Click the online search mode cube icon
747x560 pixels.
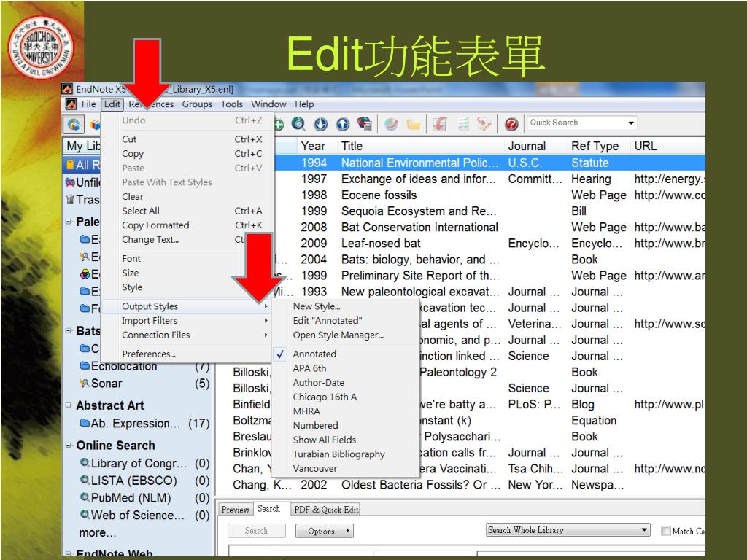pos(96,124)
